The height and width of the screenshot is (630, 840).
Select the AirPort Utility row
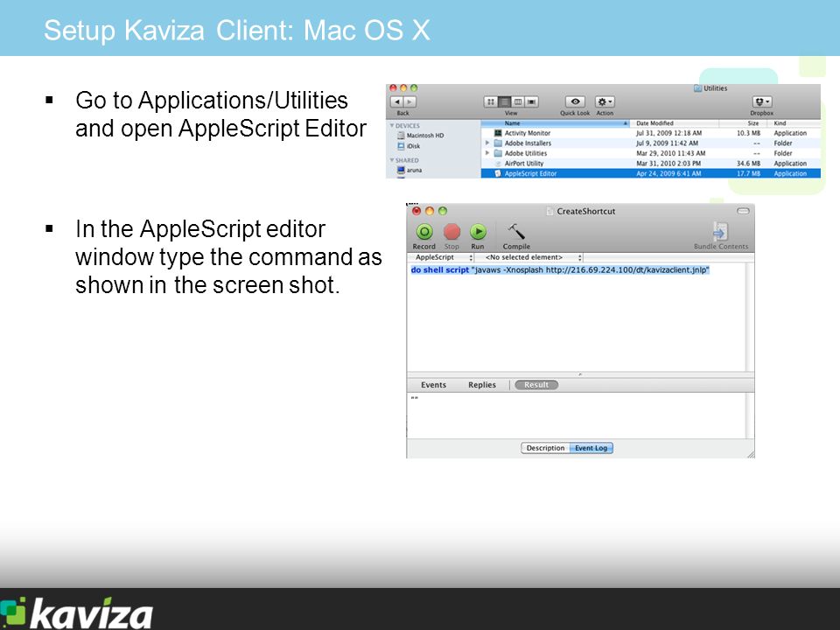pos(650,164)
